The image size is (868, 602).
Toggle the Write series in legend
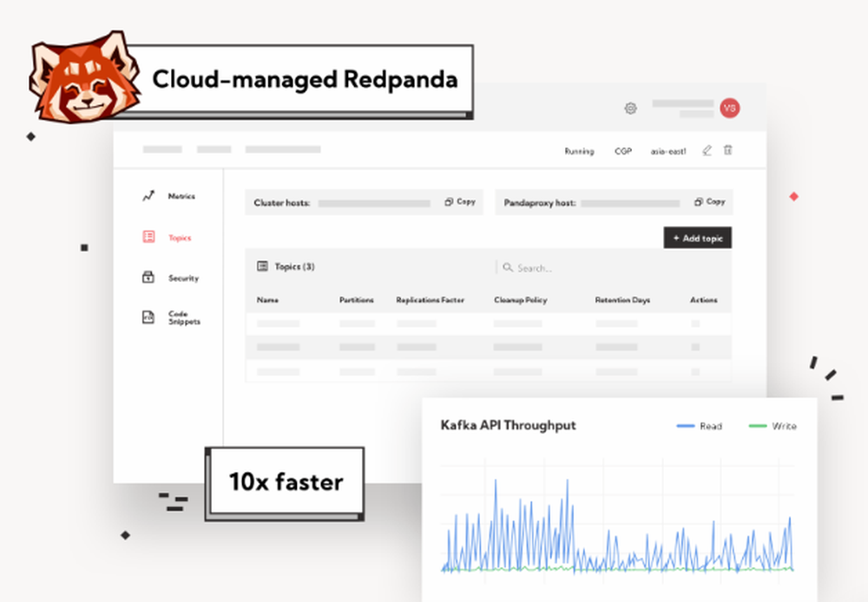pyautogui.click(x=773, y=426)
